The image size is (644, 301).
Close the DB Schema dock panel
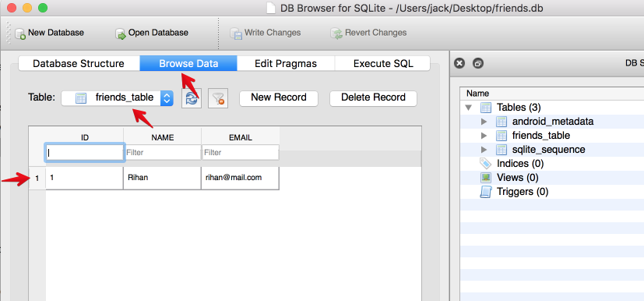tap(459, 63)
